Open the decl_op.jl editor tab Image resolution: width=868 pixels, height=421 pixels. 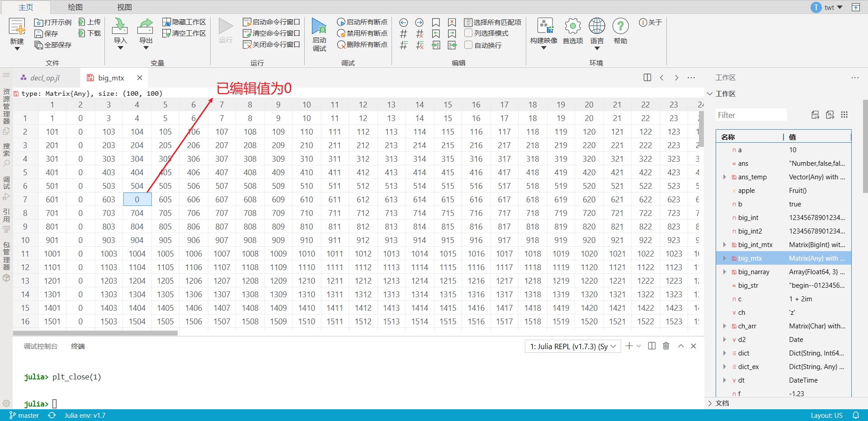(x=45, y=78)
